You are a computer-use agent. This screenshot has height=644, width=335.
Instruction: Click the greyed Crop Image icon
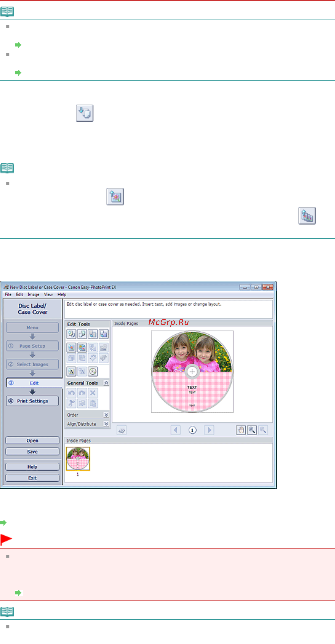(x=71, y=358)
